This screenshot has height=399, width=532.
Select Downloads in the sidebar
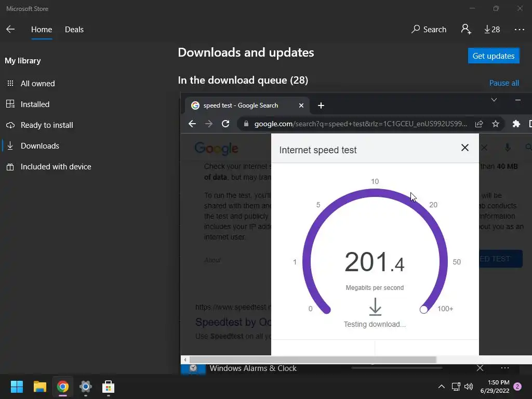point(39,146)
